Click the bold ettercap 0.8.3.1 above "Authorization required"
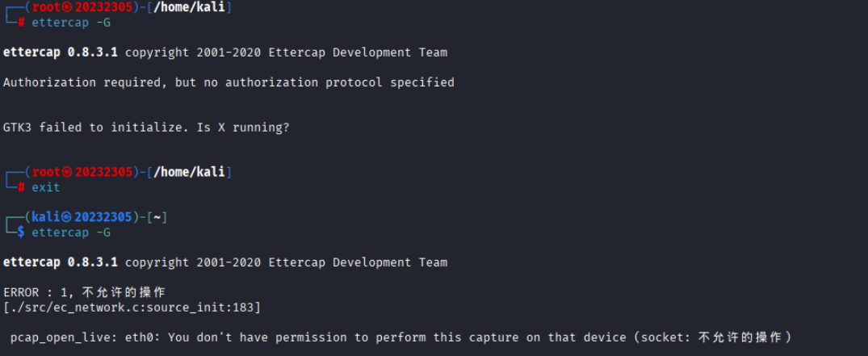 click(x=61, y=52)
